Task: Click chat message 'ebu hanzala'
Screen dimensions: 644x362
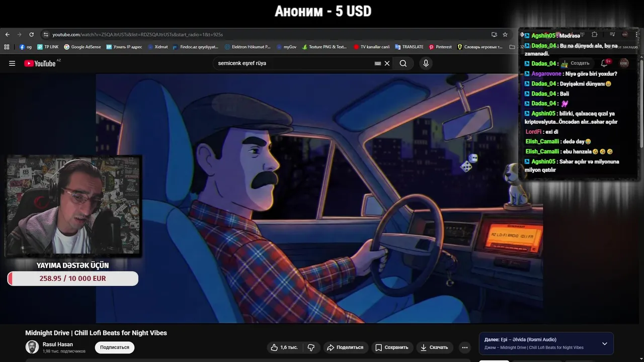Action: 588,151
